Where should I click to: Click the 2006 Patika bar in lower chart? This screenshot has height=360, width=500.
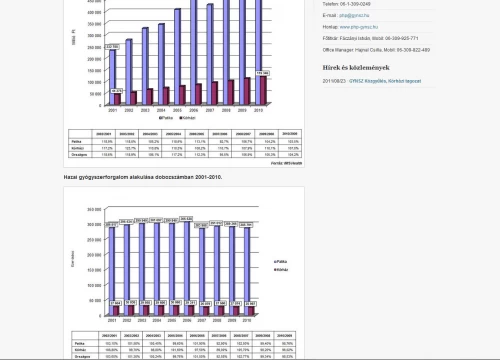pos(187,268)
